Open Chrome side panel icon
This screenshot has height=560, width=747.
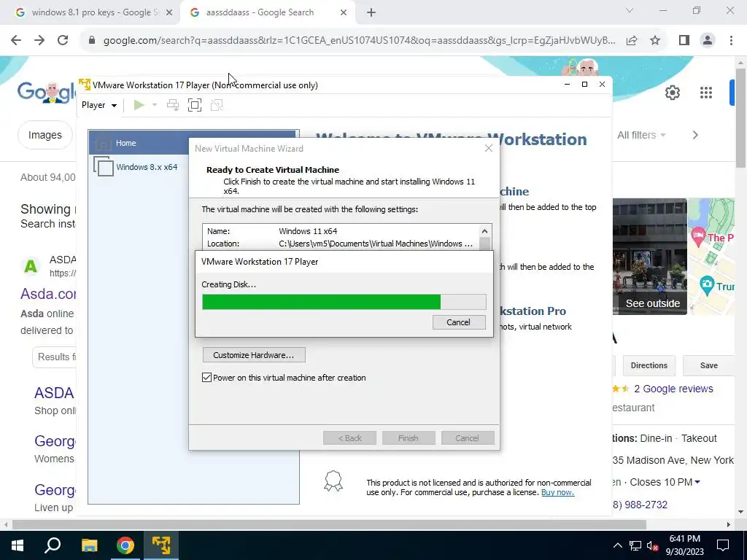coord(684,41)
